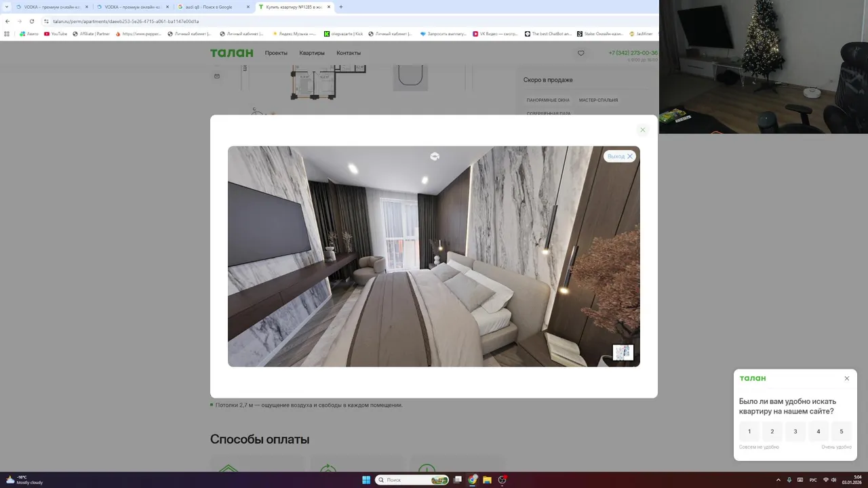Close the Талан survey widget
This screenshot has width=868, height=488.
[x=847, y=378]
